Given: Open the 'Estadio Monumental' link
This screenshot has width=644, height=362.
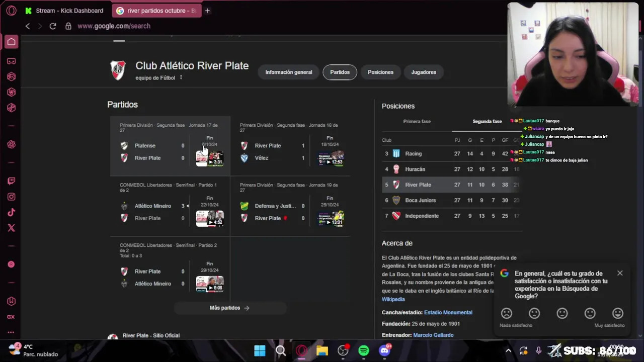Looking at the screenshot, I should pos(448,312).
